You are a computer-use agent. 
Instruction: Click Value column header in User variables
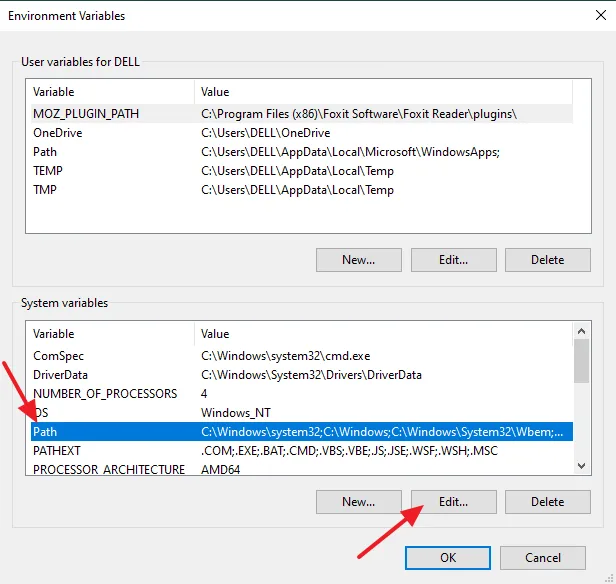tap(383, 92)
